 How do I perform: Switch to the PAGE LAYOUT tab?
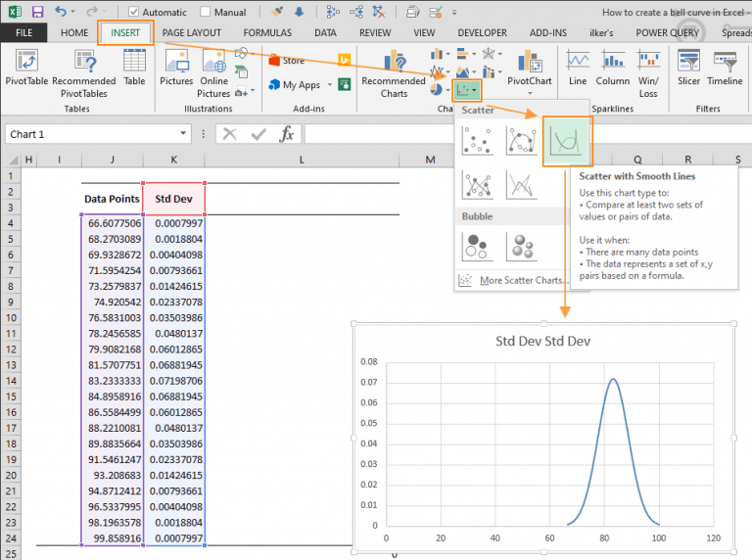(x=191, y=32)
